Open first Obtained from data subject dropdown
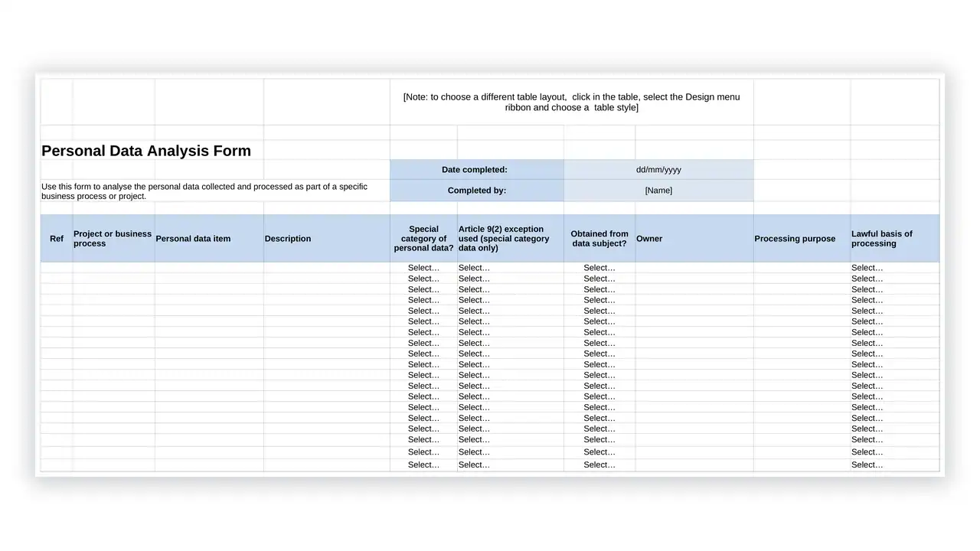The image size is (980, 551). point(599,268)
